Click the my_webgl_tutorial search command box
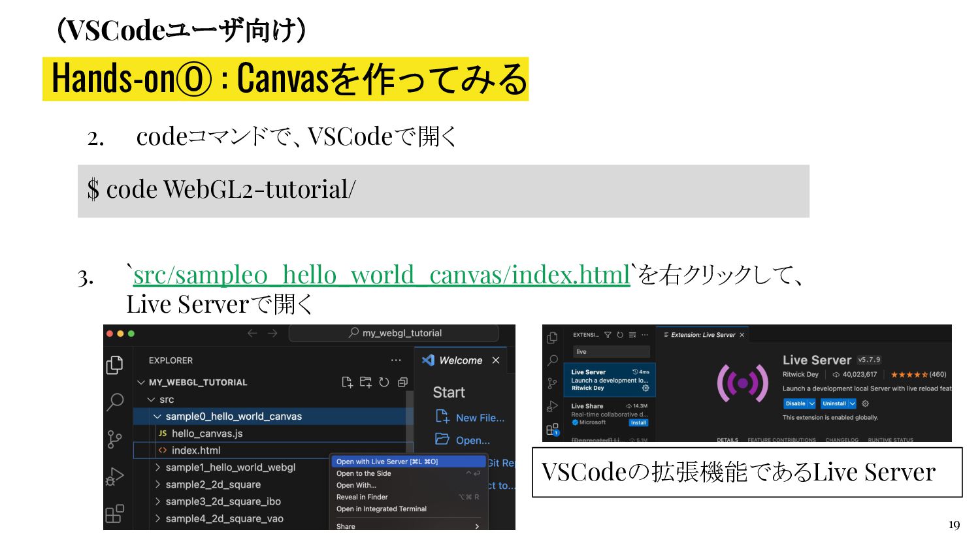This screenshot has height=551, width=980. 394,333
